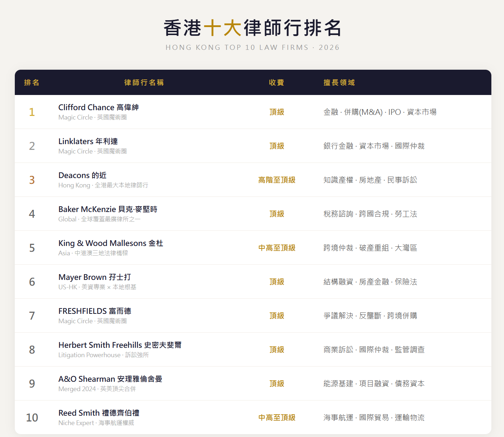Click Reed Smith's 中高至頂級 fee level
The image size is (504, 437).
point(277,417)
